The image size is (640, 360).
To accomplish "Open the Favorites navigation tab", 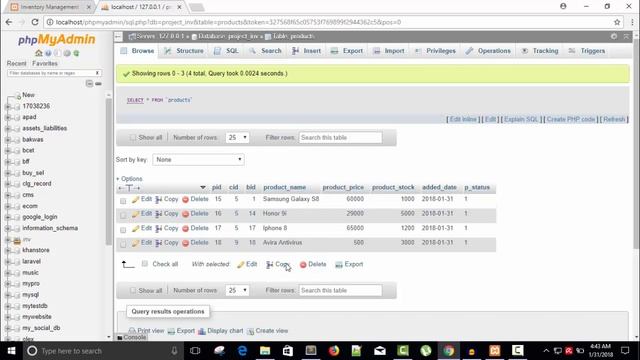I will pos(45,64).
